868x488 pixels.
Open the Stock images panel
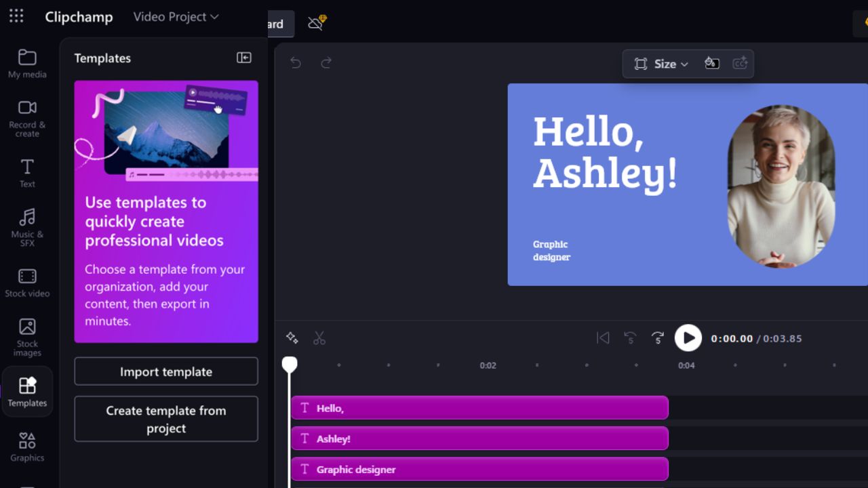coord(27,334)
